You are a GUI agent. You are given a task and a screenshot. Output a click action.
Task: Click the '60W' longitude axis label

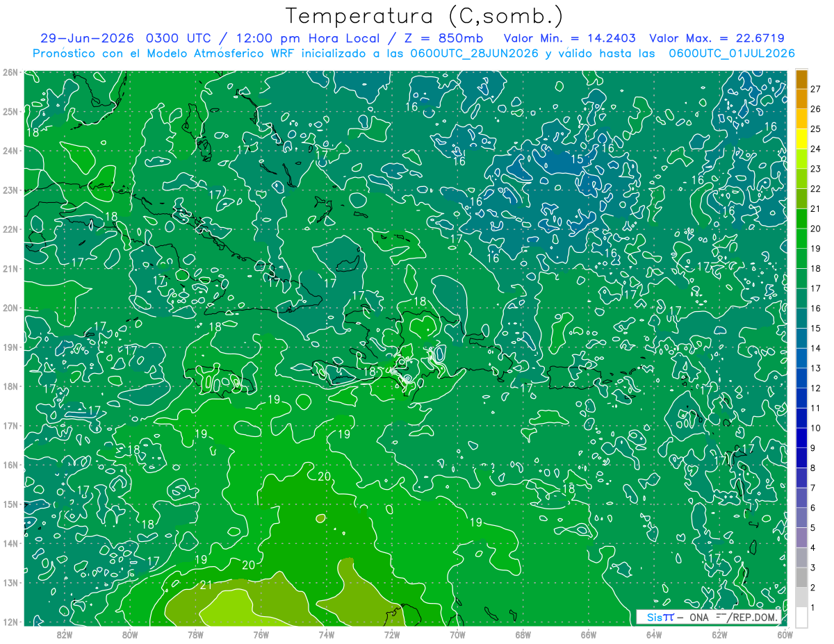(x=784, y=634)
